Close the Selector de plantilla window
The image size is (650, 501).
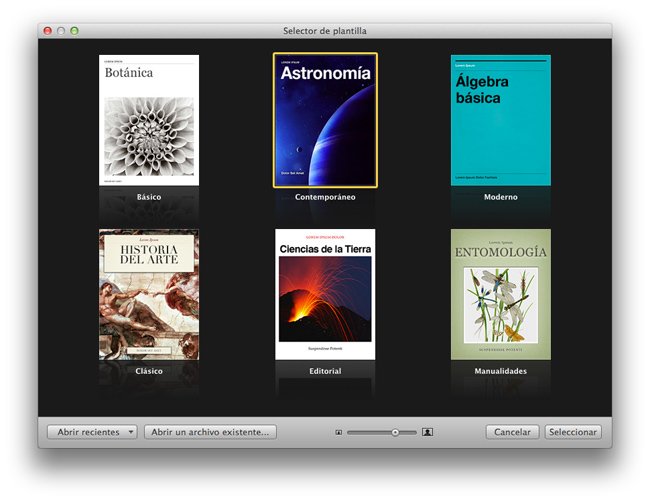47,31
